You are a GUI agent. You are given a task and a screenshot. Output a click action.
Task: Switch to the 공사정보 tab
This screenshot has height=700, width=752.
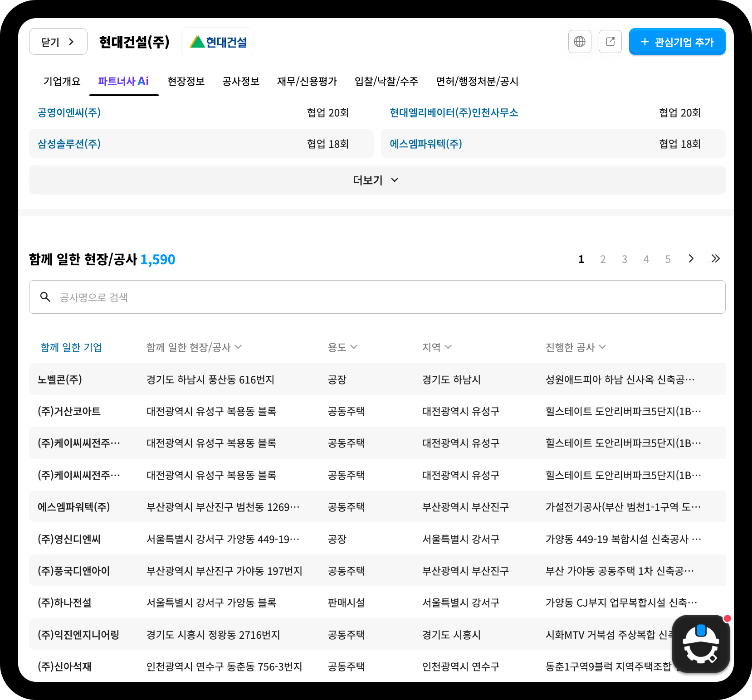(x=241, y=81)
